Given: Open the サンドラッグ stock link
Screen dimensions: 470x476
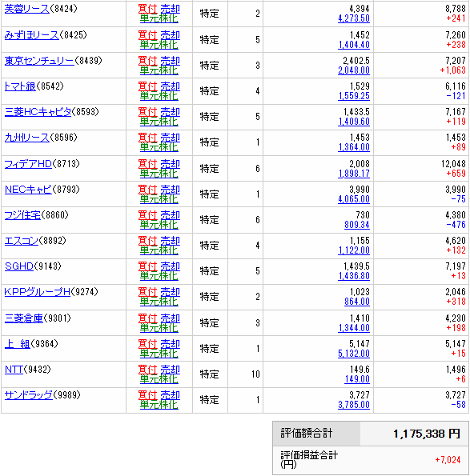Looking at the screenshot, I should click(x=29, y=395).
